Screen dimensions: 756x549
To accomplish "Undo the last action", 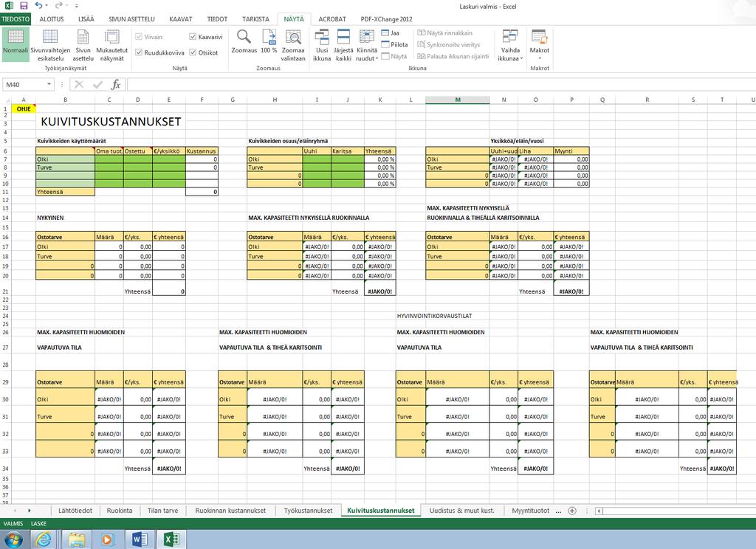I will (x=38, y=6).
